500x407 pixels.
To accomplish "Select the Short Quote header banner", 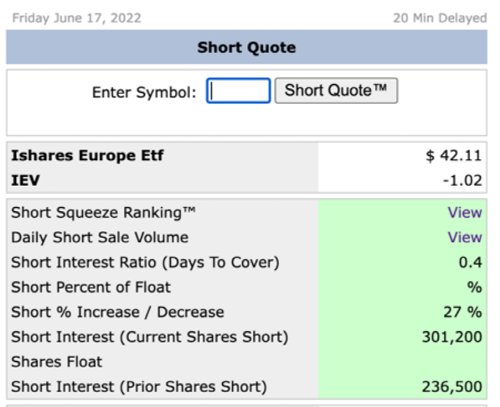I will (x=247, y=47).
